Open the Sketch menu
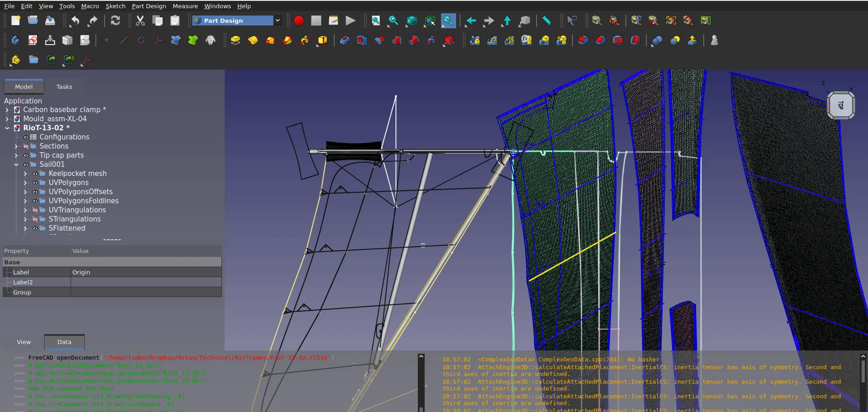Screen dimensions: 868x412 point(115,6)
